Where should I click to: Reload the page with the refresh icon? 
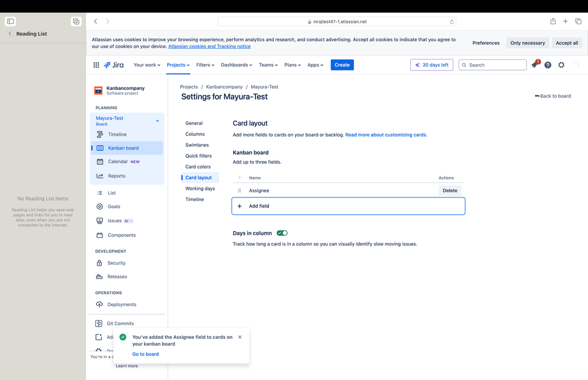pyautogui.click(x=452, y=22)
